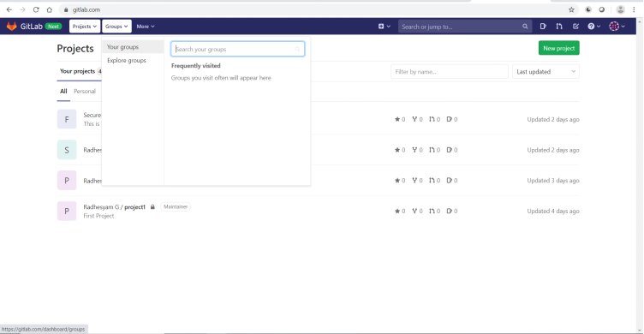Image resolution: width=644 pixels, height=334 pixels.
Task: Open the plus create-new dropdown
Action: (x=384, y=27)
